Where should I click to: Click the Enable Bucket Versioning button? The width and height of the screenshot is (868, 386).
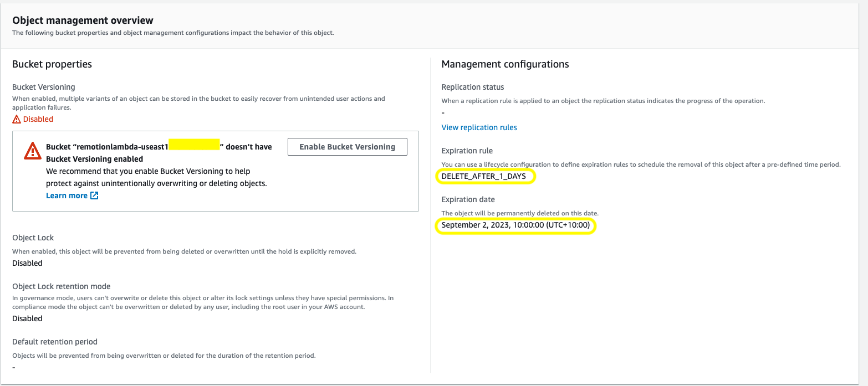[x=347, y=147]
